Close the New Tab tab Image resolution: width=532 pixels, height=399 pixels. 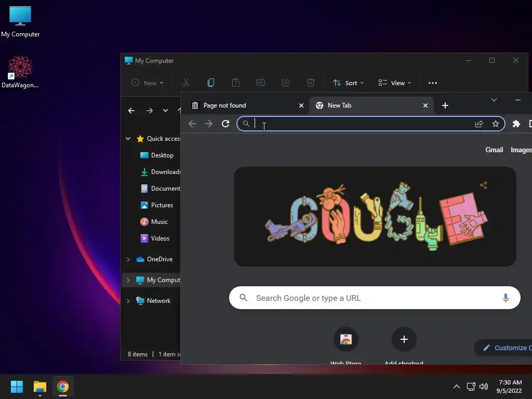tap(425, 105)
